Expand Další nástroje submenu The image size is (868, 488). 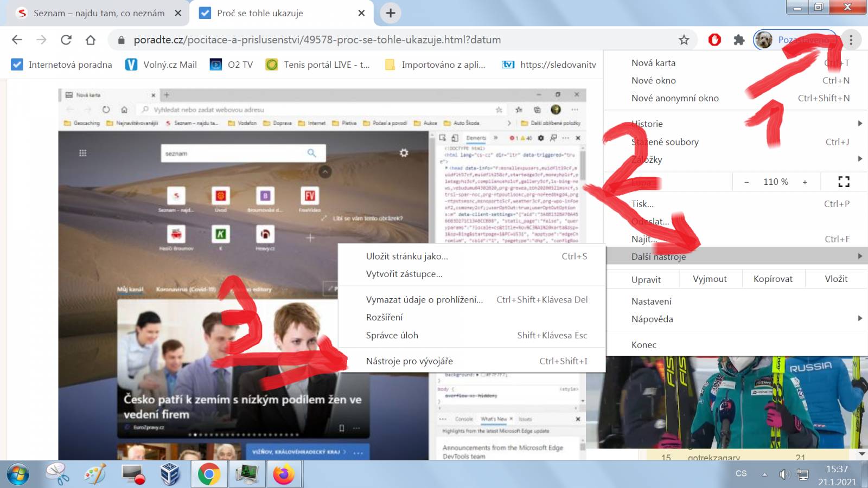(735, 256)
